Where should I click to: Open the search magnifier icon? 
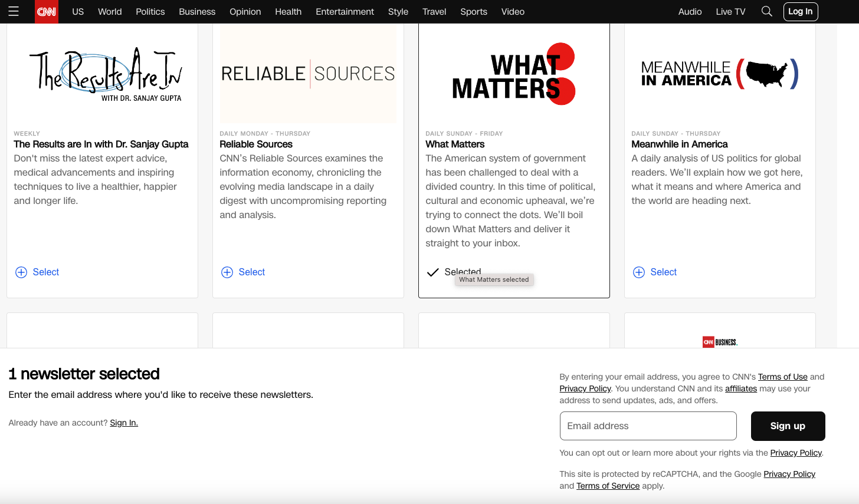click(x=766, y=11)
